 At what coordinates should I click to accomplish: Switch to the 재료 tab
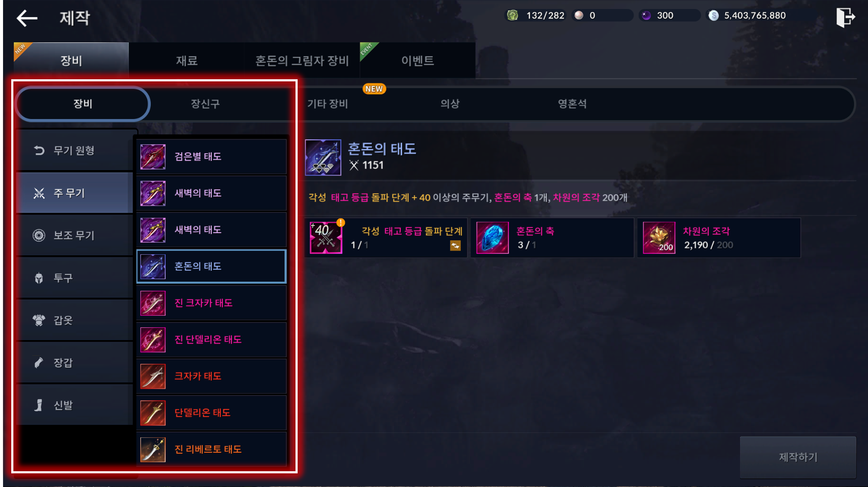pos(187,61)
